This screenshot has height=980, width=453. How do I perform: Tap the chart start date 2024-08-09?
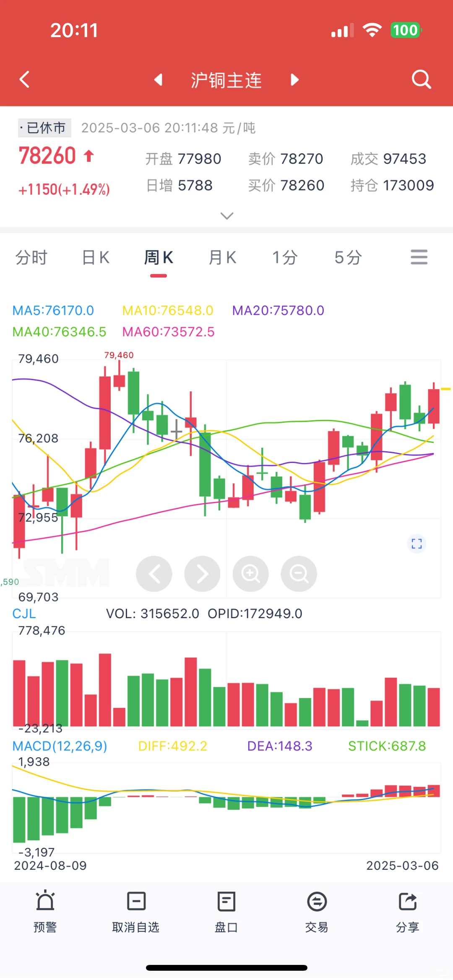(50, 866)
